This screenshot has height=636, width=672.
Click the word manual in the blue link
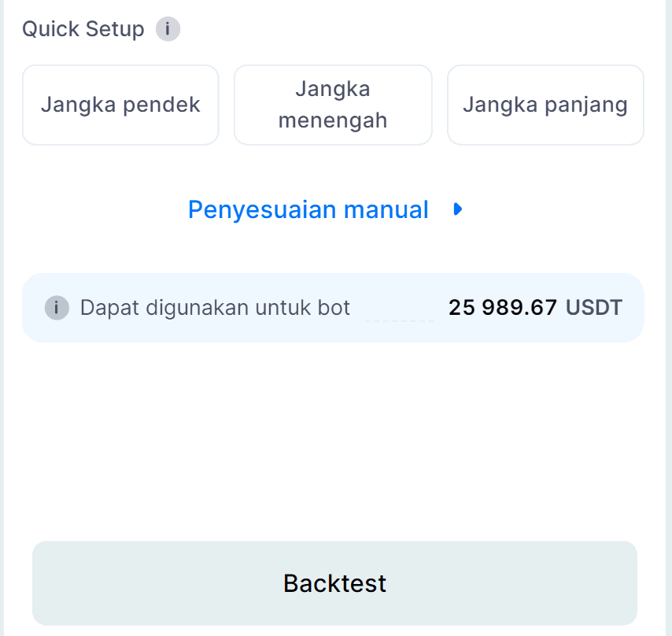[x=386, y=210]
